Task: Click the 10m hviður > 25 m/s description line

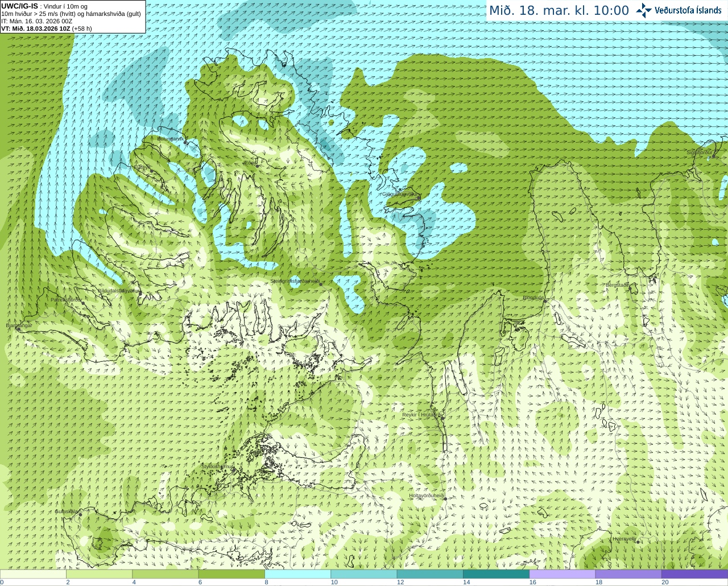Action: [x=71, y=14]
